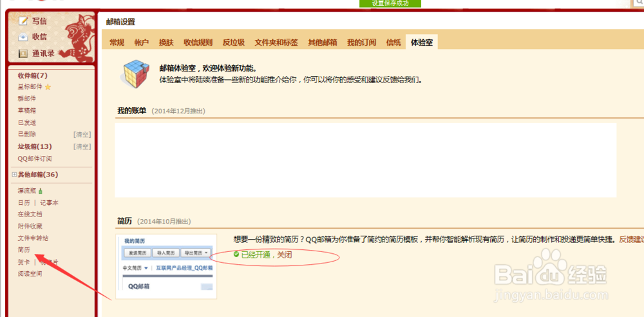Select the 信纸 tab
This screenshot has width=644, height=317.
pyautogui.click(x=393, y=43)
